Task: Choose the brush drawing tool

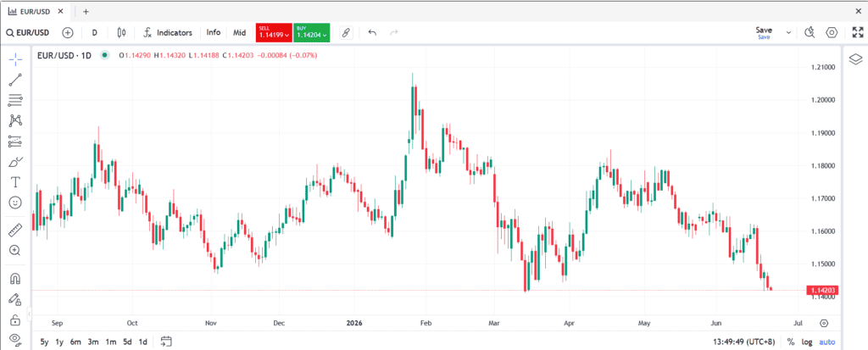Action: click(x=15, y=162)
